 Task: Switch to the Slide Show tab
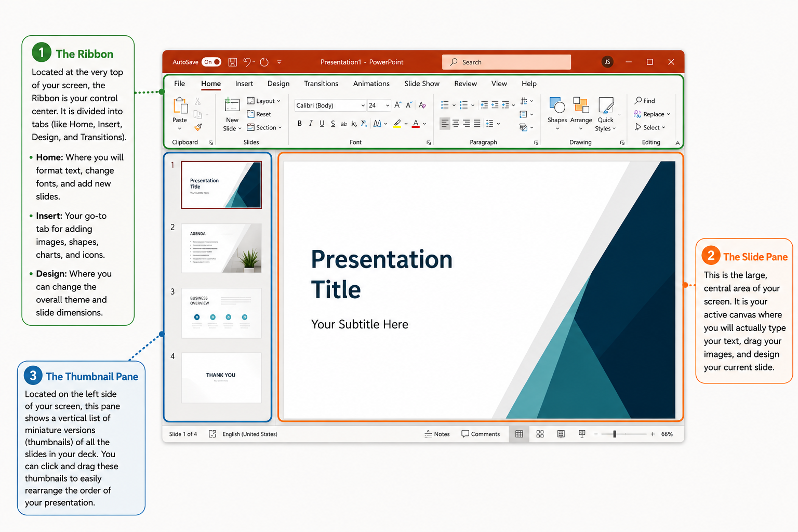[422, 84]
